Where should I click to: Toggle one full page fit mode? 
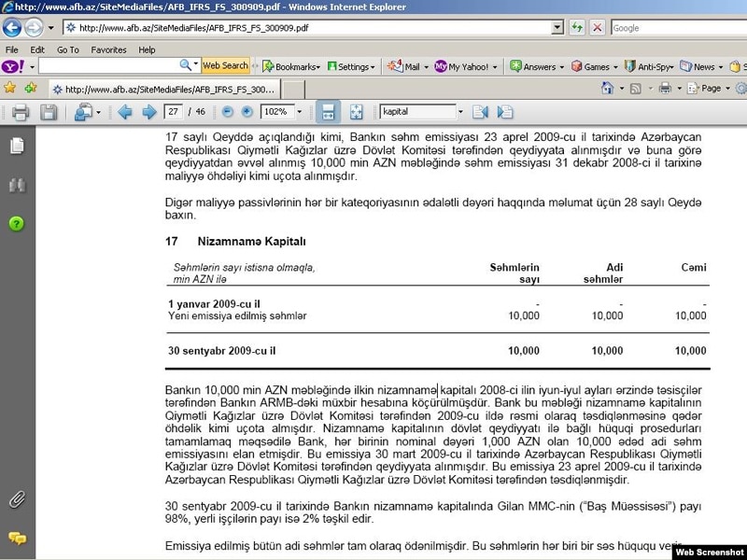356,112
